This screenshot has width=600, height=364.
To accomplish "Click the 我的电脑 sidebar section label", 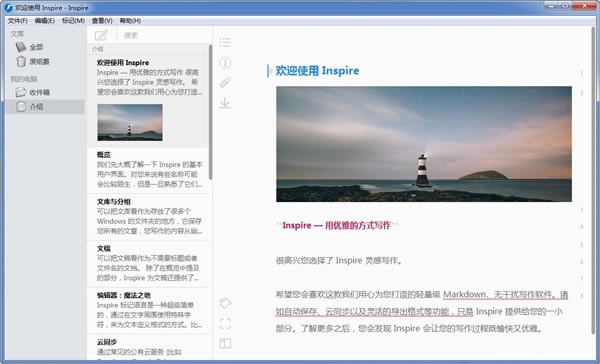I will click(24, 79).
